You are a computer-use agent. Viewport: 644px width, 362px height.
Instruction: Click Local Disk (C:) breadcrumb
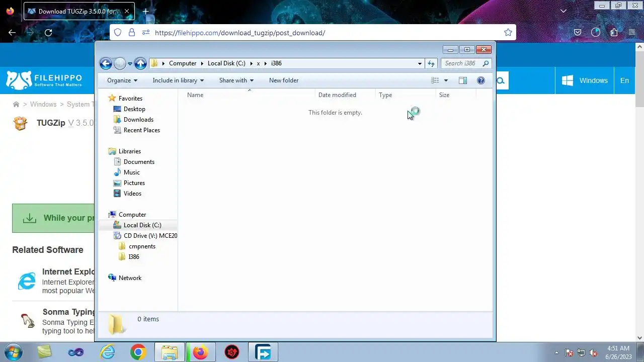(226, 63)
